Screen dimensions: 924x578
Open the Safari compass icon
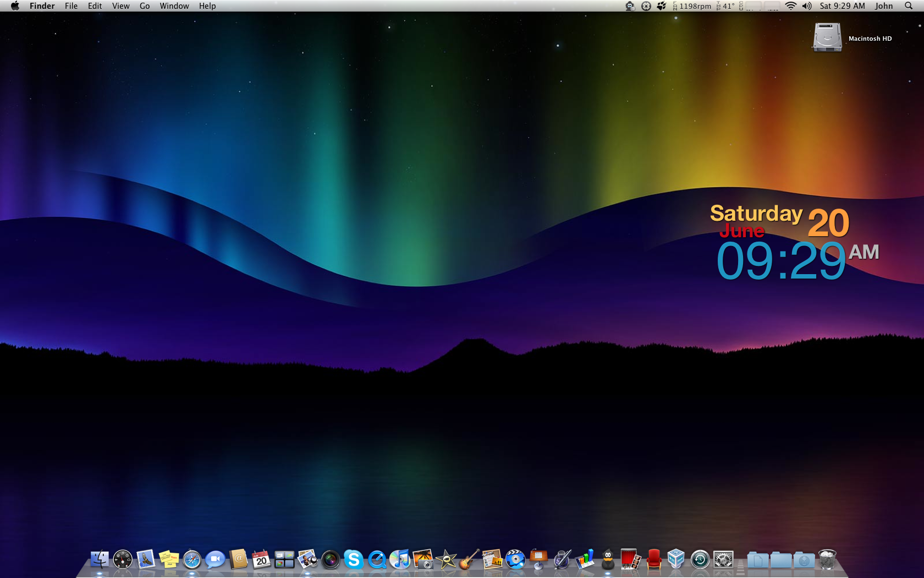192,560
